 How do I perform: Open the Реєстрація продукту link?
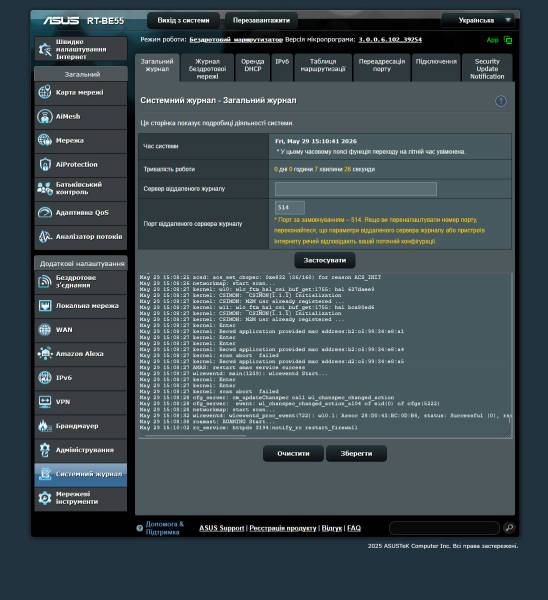pos(283,528)
